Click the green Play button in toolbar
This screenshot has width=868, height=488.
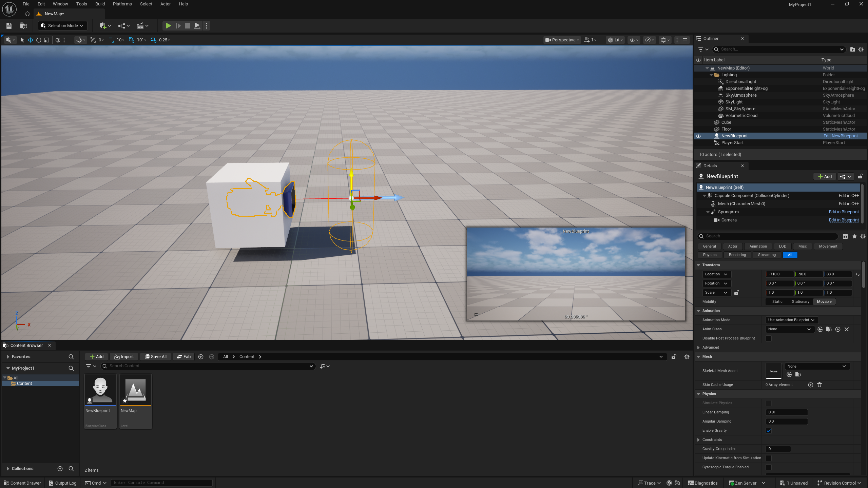[x=168, y=26]
